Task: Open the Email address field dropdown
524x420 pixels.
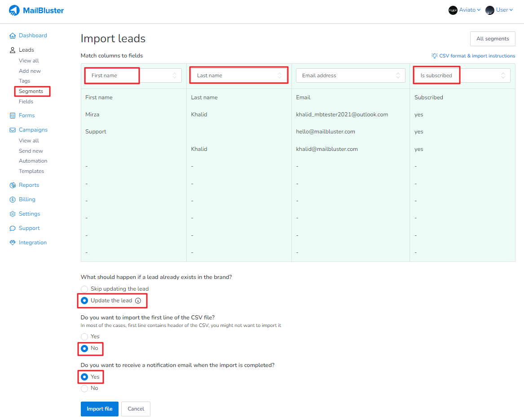Action: click(350, 75)
